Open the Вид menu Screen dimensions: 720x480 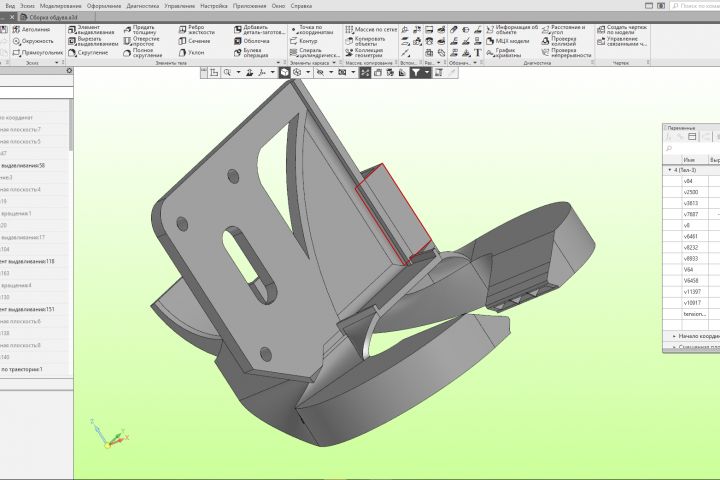coord(10,6)
